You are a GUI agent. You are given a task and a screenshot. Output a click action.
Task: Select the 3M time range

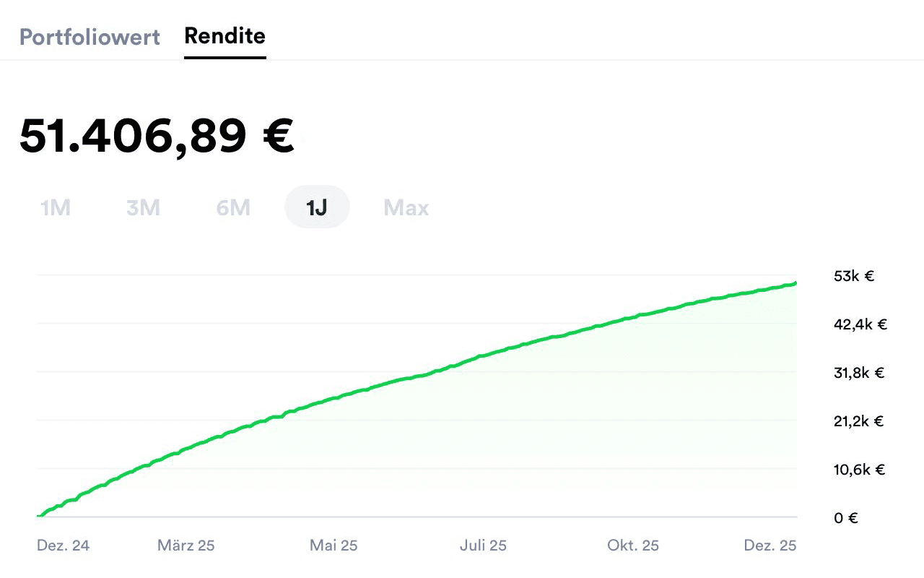(x=143, y=207)
